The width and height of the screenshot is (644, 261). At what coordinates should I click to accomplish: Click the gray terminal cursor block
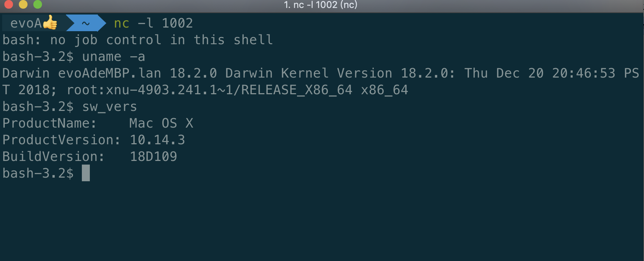tap(86, 173)
